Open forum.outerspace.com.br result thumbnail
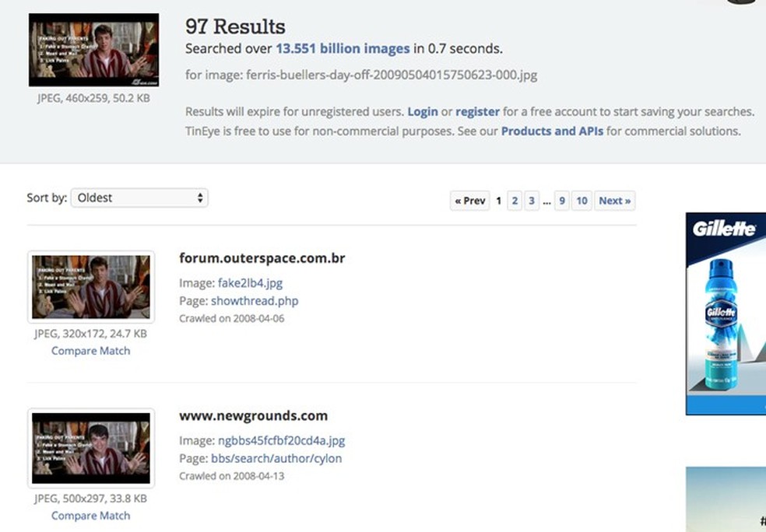Image resolution: width=766 pixels, height=532 pixels. pyautogui.click(x=91, y=287)
